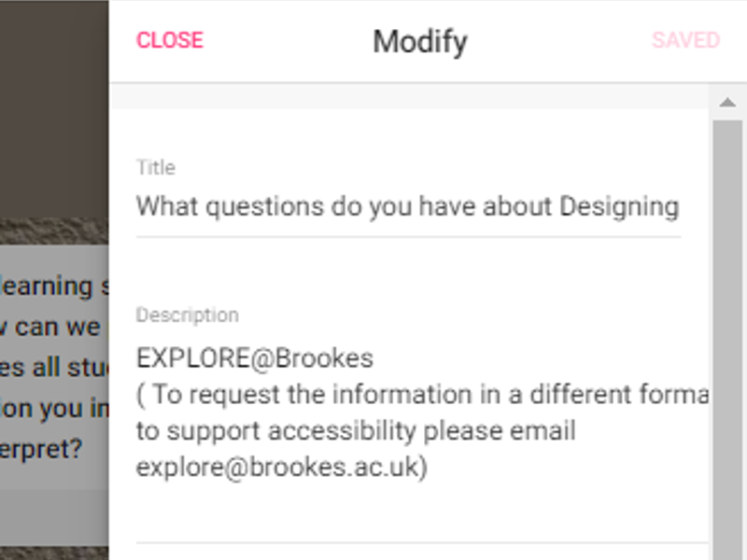Click the background text ending 'erpret?'

[x=41, y=449]
